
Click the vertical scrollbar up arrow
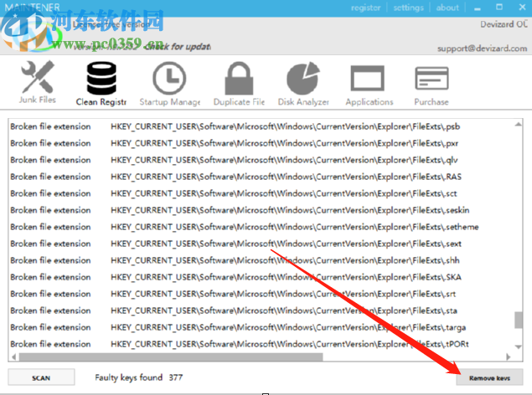pyautogui.click(x=518, y=125)
